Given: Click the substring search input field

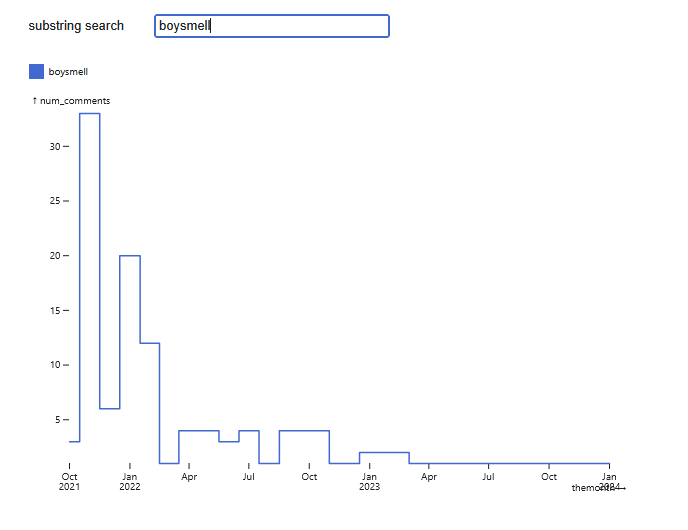Looking at the screenshot, I should pos(272,26).
